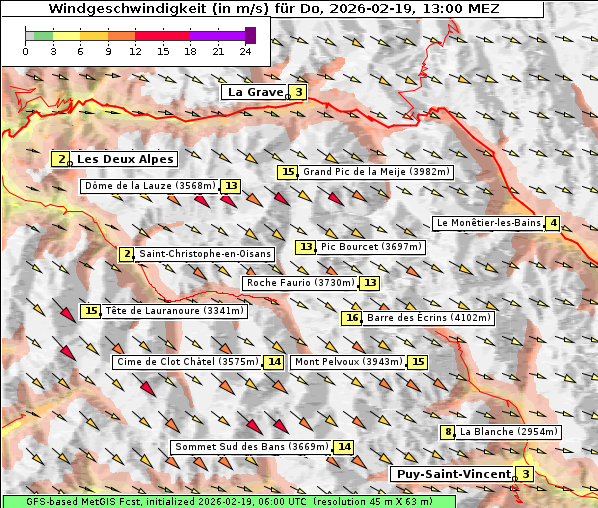Click wind value 13 beside Pic Bourcet

point(305,247)
